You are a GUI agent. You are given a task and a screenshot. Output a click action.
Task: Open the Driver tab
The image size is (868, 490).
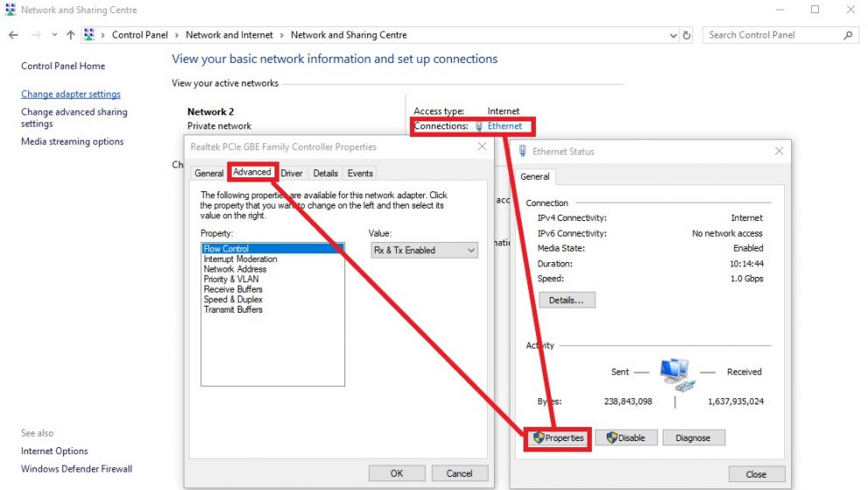point(292,173)
